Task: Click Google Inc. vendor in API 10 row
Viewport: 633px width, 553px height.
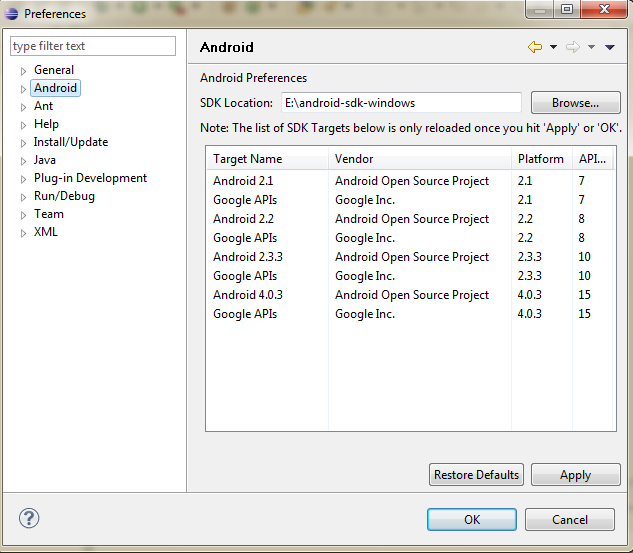Action: [x=365, y=276]
